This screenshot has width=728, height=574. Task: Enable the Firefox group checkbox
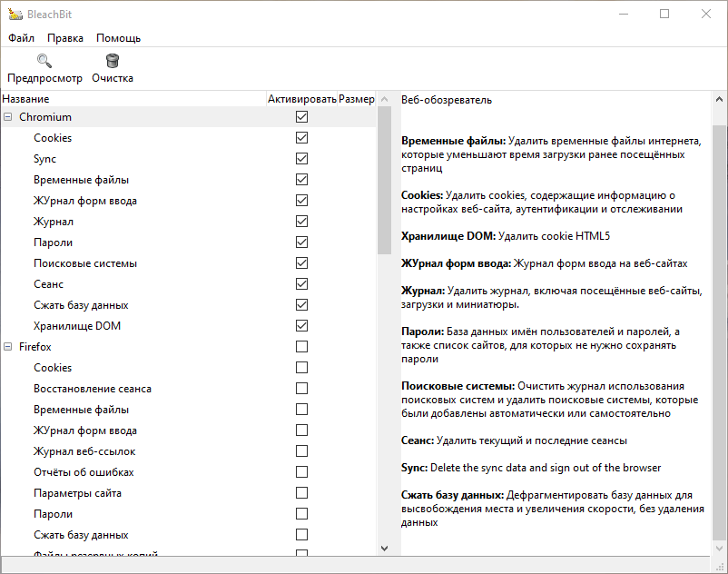click(301, 347)
